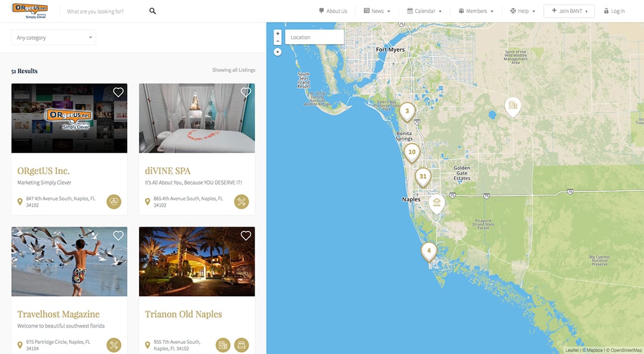Zoom in on the map
644x354 pixels.
tap(278, 34)
